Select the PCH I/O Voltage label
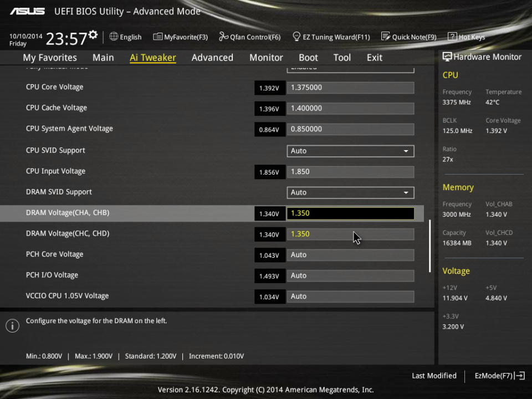Image resolution: width=532 pixels, height=399 pixels. point(52,275)
